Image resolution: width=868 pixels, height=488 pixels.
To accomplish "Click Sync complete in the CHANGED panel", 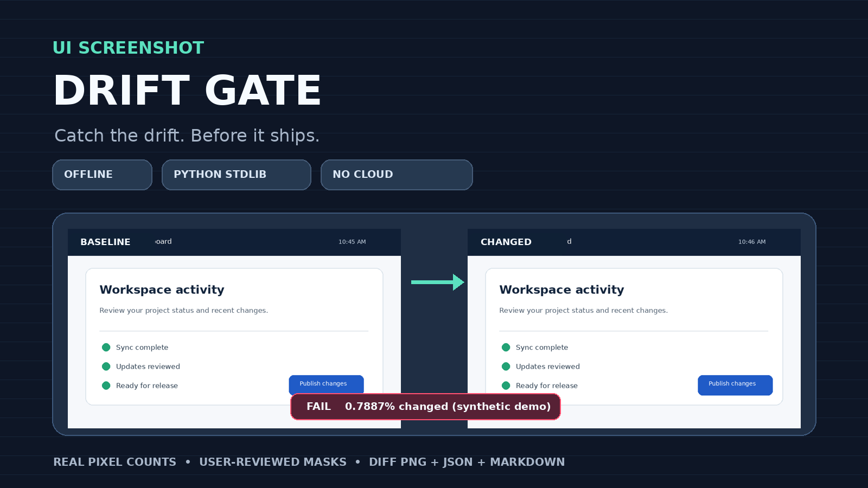I will [x=542, y=348].
